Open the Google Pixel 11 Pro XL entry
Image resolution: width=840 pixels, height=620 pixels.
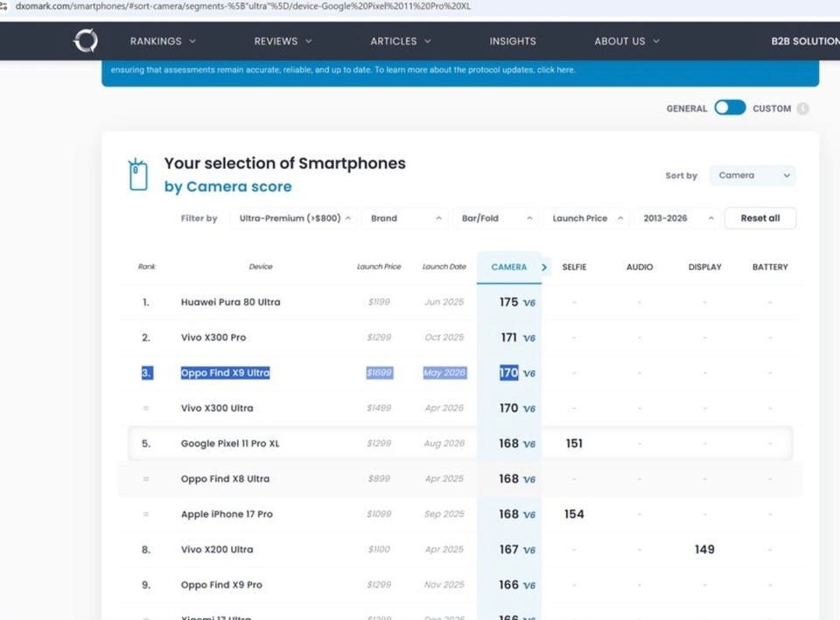pos(230,443)
